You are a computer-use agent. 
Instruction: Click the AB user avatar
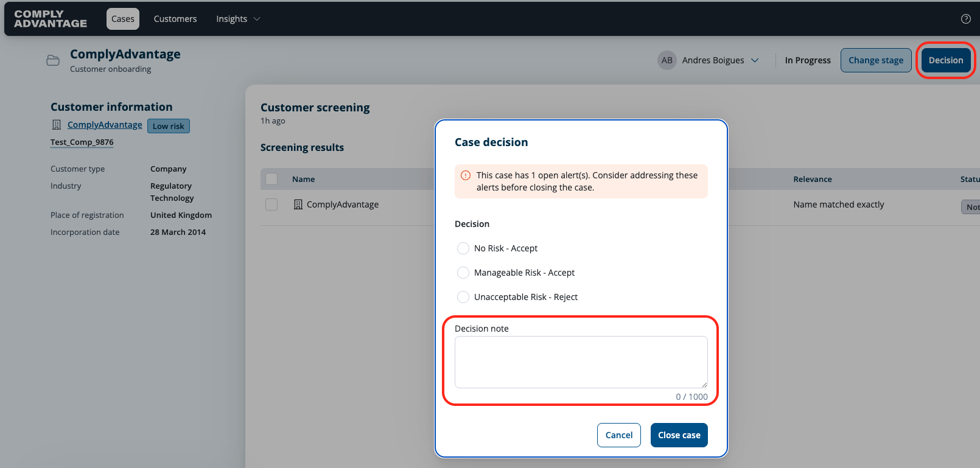click(667, 60)
